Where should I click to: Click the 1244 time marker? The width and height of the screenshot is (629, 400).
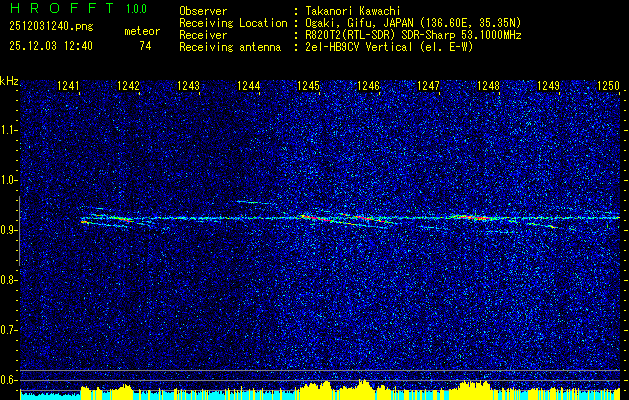tap(248, 85)
